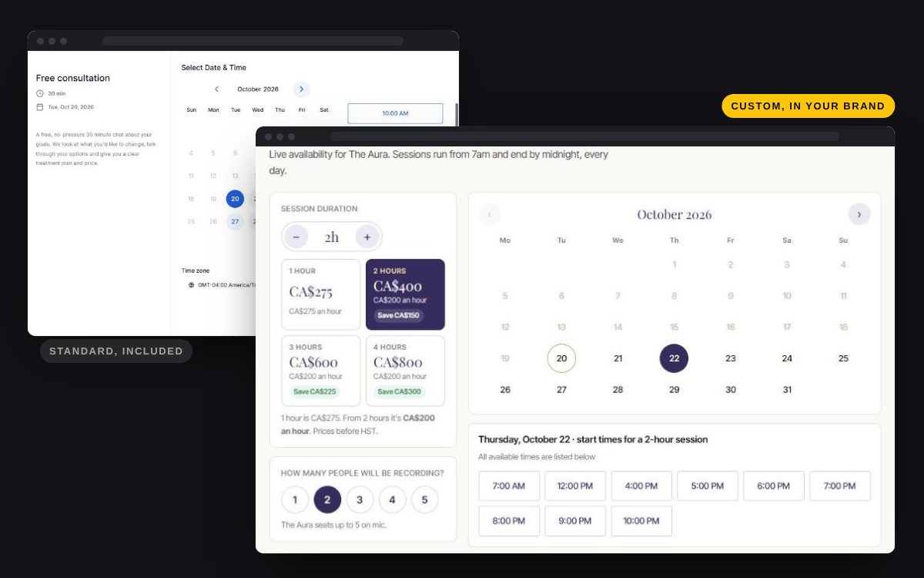Click the globe time zone icon
The image size is (924, 578).
tap(191, 284)
